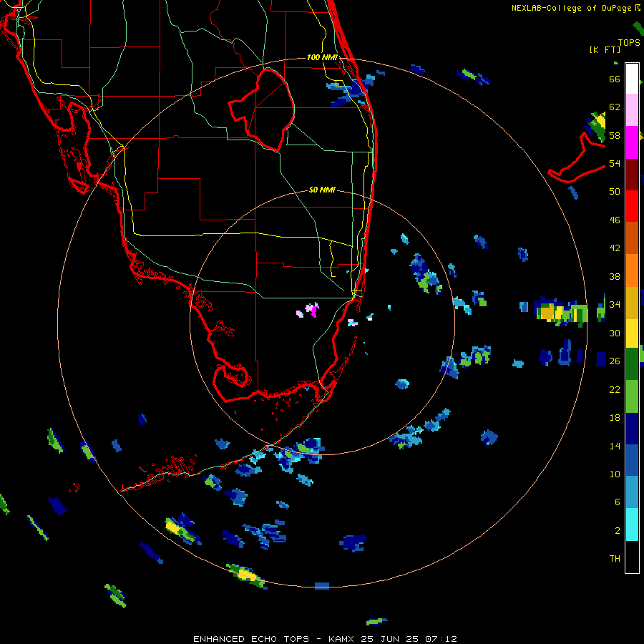Click the light blue legend swatch above cyan
Screen dimensions: 644x644
(632, 492)
